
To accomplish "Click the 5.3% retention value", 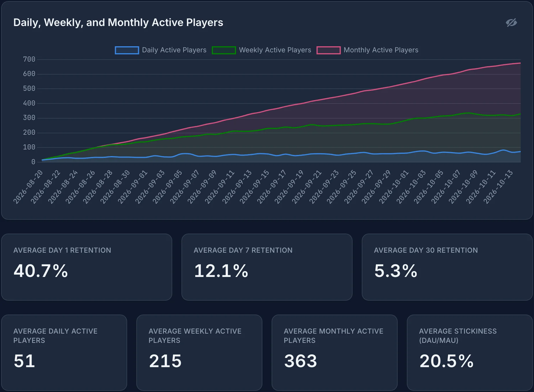I will click(396, 271).
